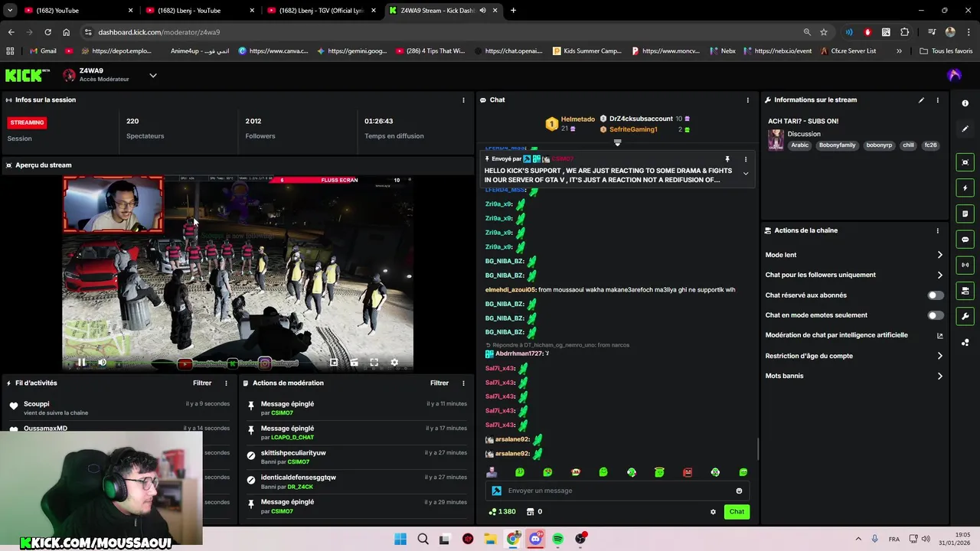Click the address bar URL
Screen dimensions: 980x551
(158, 32)
